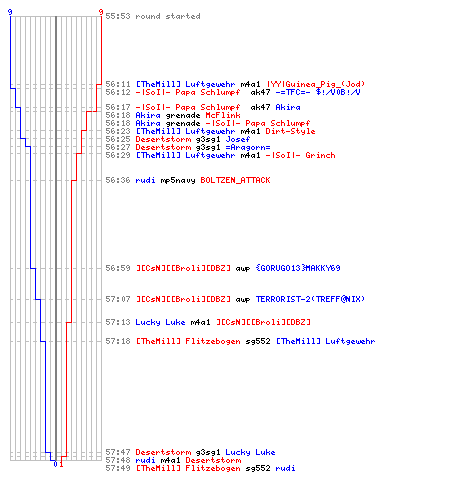450x500 pixels.
Task: Click blue name Akira at 56:17
Action: [x=288, y=107]
